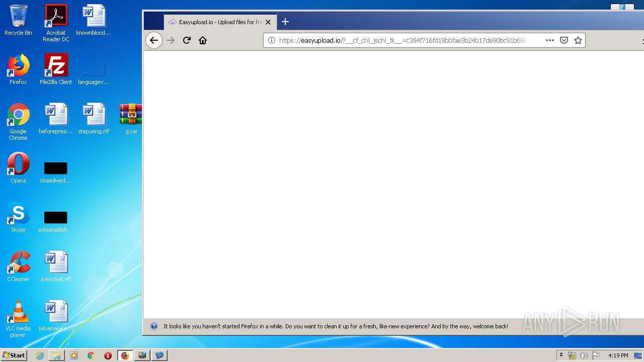644x362 pixels.
Task: Open the network status tray icon
Action: coord(572,355)
